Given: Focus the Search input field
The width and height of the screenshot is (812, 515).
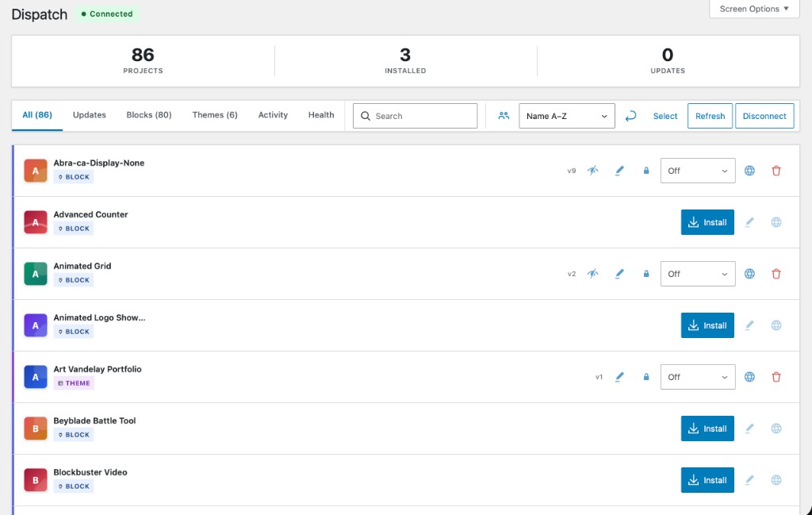Looking at the screenshot, I should [415, 116].
